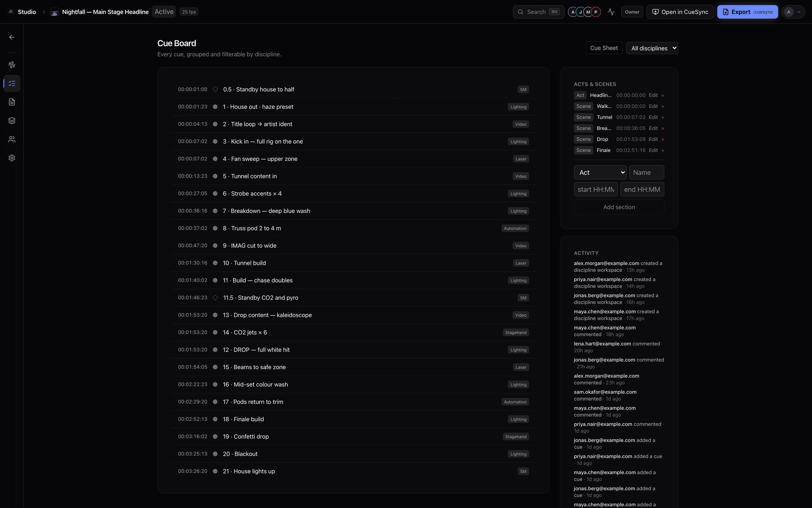Open the All disciplines filter dropdown
Viewport: 812px width, 508px height.
click(652, 48)
